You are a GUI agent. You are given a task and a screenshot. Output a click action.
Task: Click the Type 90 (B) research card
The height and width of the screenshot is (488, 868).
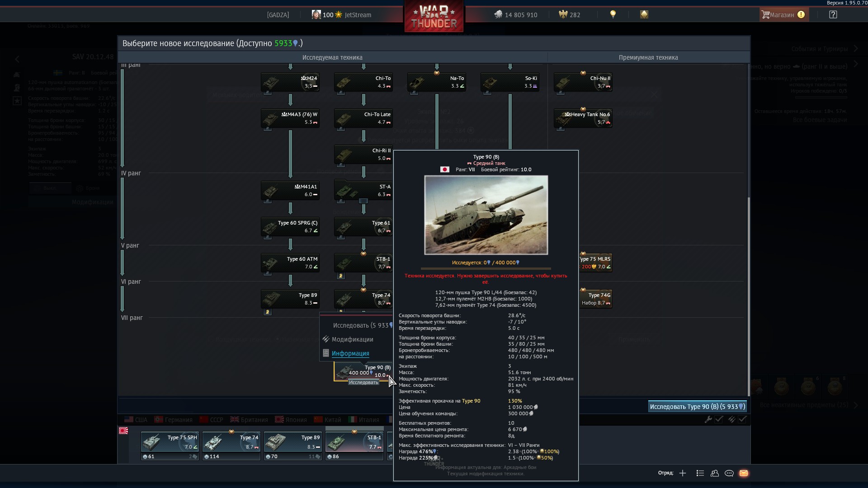363,371
